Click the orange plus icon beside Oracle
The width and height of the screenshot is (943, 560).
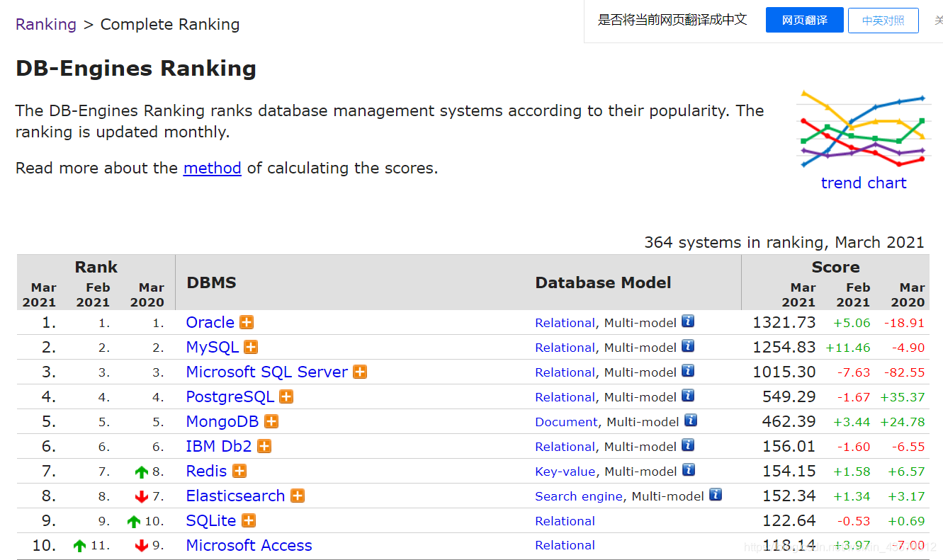point(247,322)
